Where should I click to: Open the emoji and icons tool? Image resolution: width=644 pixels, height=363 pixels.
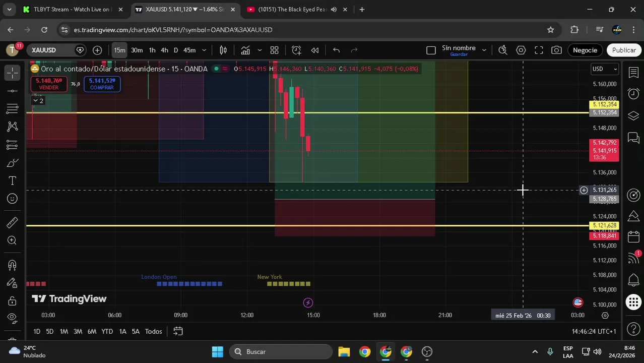pyautogui.click(x=13, y=199)
